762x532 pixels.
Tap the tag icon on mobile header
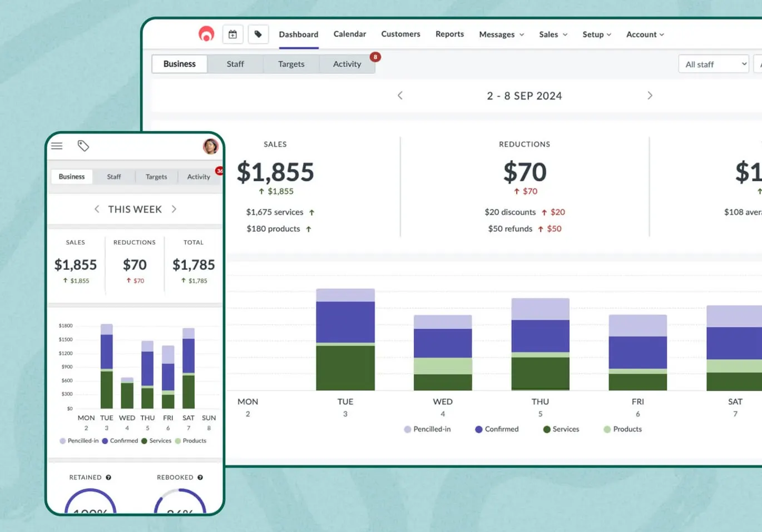coord(83,146)
